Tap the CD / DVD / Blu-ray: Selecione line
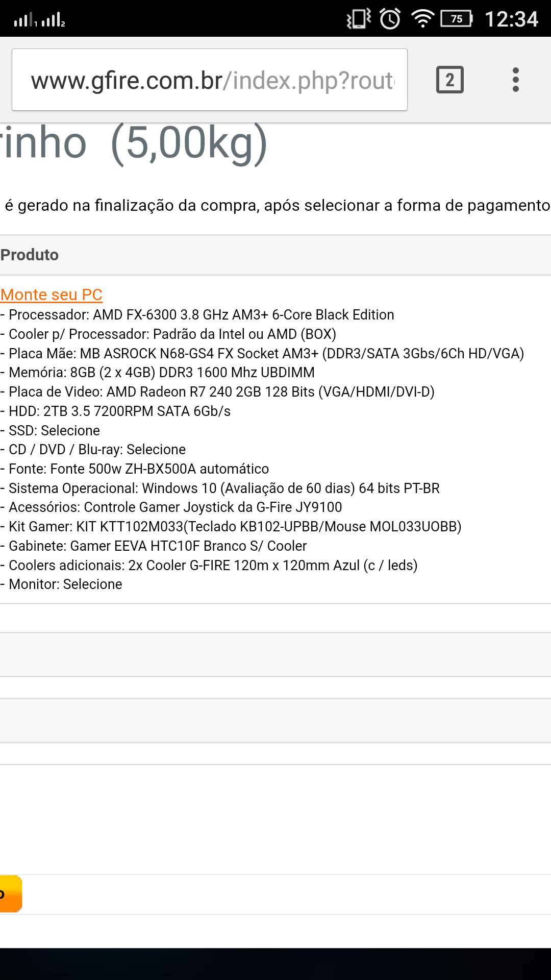The image size is (551, 980). pos(93,449)
